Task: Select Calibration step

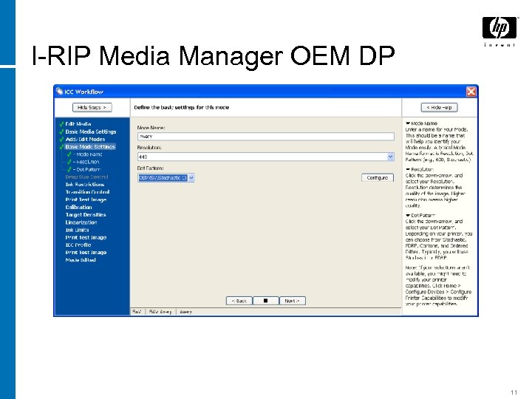Action: [79, 208]
